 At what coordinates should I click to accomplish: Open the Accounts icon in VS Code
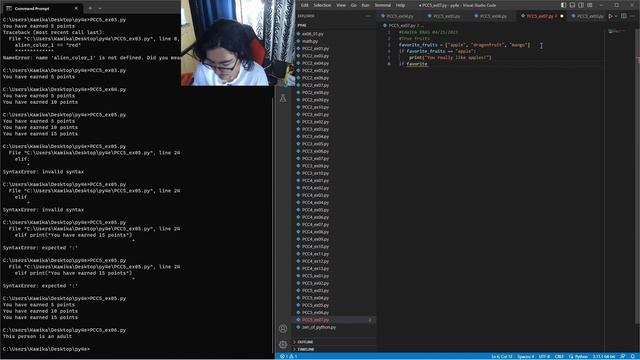283,329
